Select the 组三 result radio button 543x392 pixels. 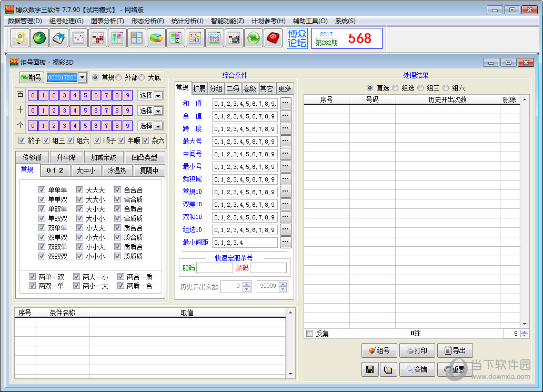pyautogui.click(x=421, y=88)
